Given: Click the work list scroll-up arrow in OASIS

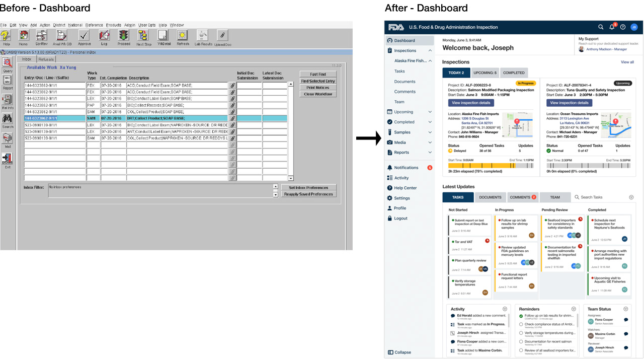Looking at the screenshot, I should [x=291, y=85].
